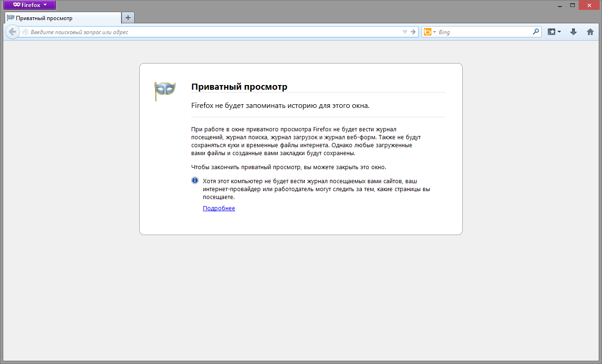The image size is (602, 364).
Task: Click the site identity globe icon
Action: point(25,32)
